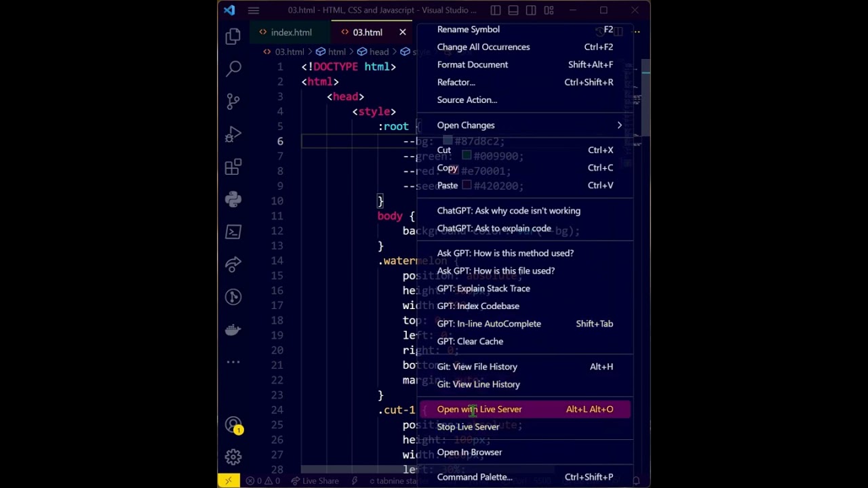The height and width of the screenshot is (488, 868).
Task: Click line number 10 in gutter
Action: pos(277,201)
